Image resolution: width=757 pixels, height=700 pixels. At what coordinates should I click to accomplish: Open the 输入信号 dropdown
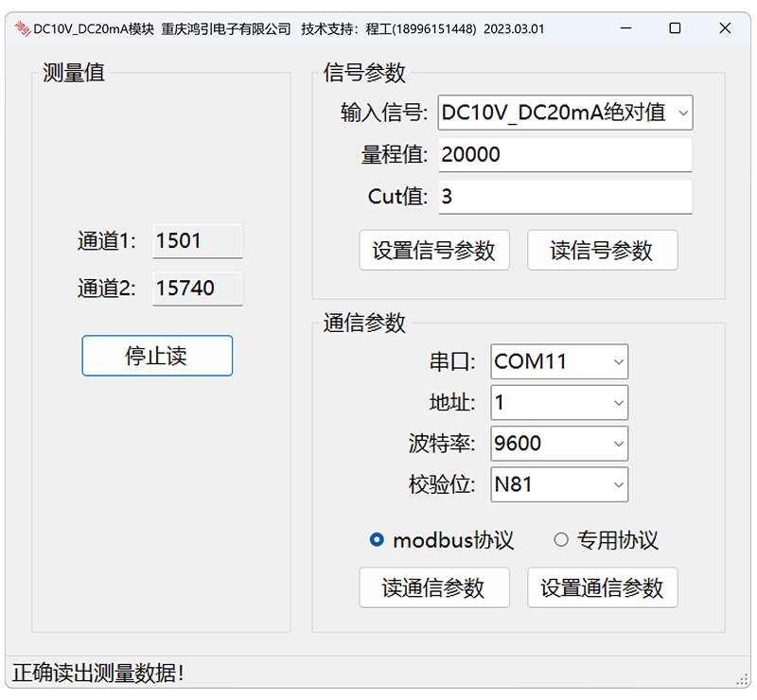[x=565, y=113]
